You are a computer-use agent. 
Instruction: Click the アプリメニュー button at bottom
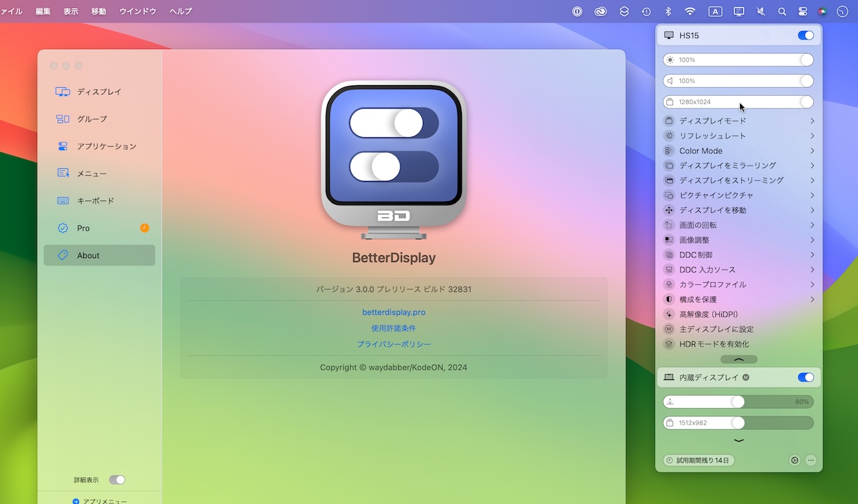click(x=99, y=500)
